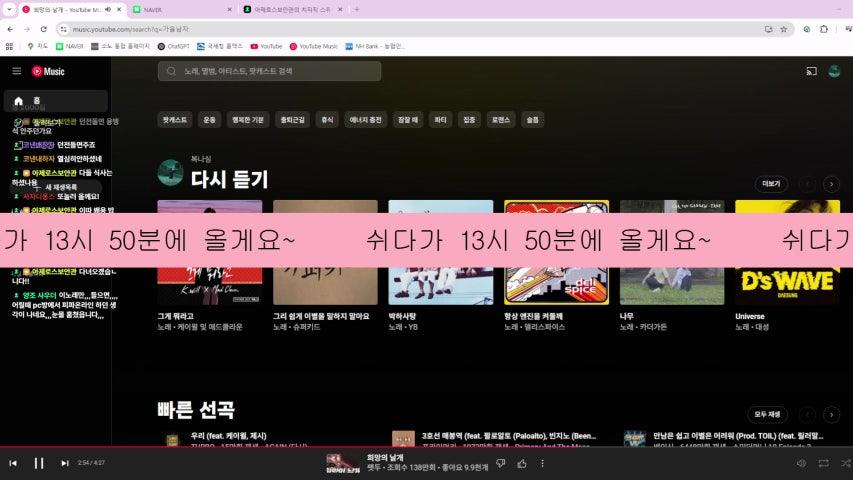Toggle the shuffle icon
Image resolution: width=853 pixels, height=480 pixels.
click(x=845, y=463)
